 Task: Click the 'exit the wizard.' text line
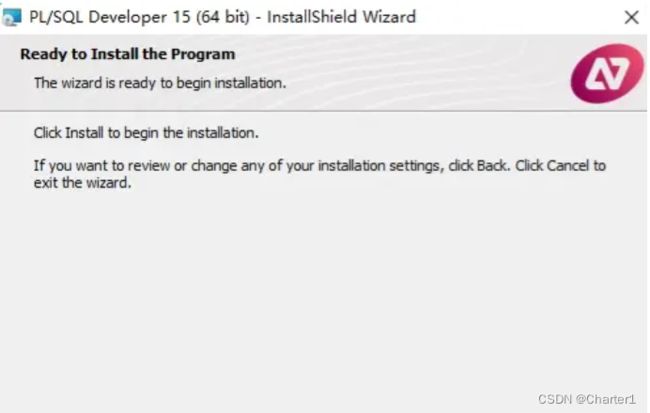82,182
